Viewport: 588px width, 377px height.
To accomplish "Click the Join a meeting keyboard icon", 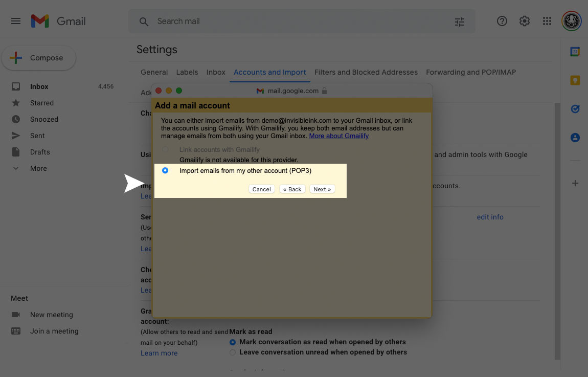I will [16, 331].
